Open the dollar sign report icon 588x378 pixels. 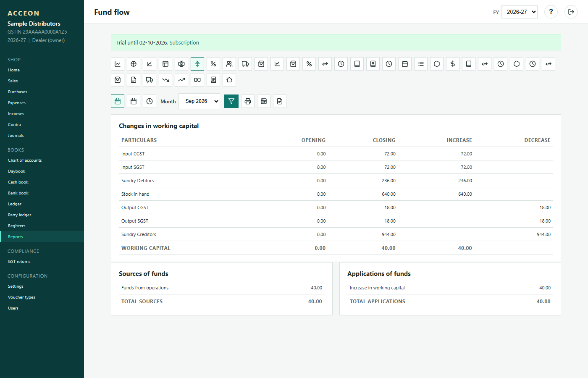pos(453,64)
